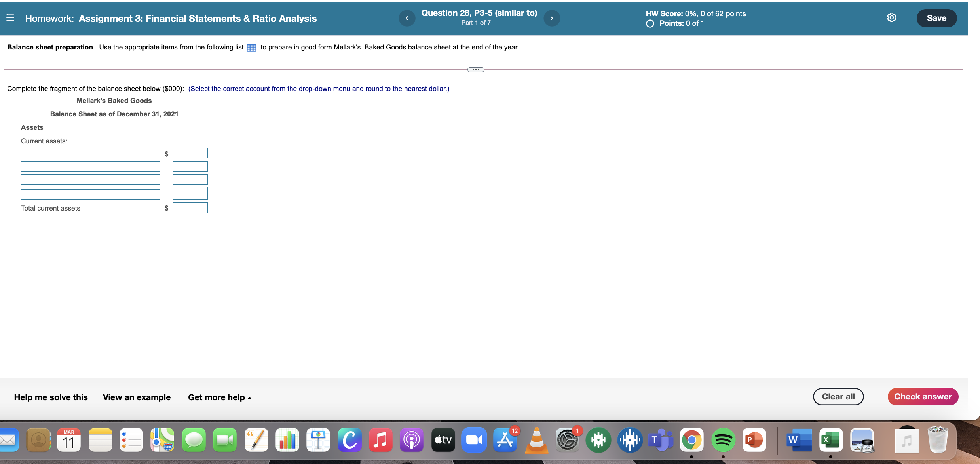980x464 pixels.
Task: Open the first current asset account dropdown
Action: click(x=90, y=153)
